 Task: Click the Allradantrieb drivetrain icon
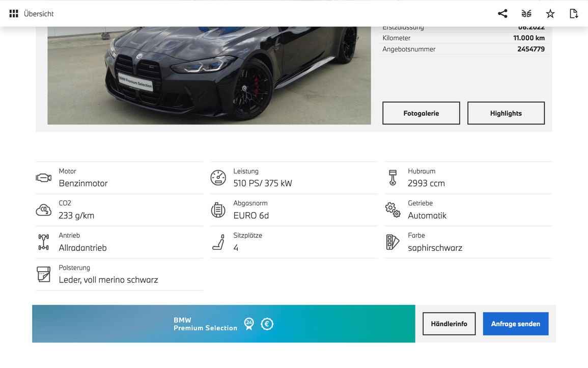tap(44, 242)
